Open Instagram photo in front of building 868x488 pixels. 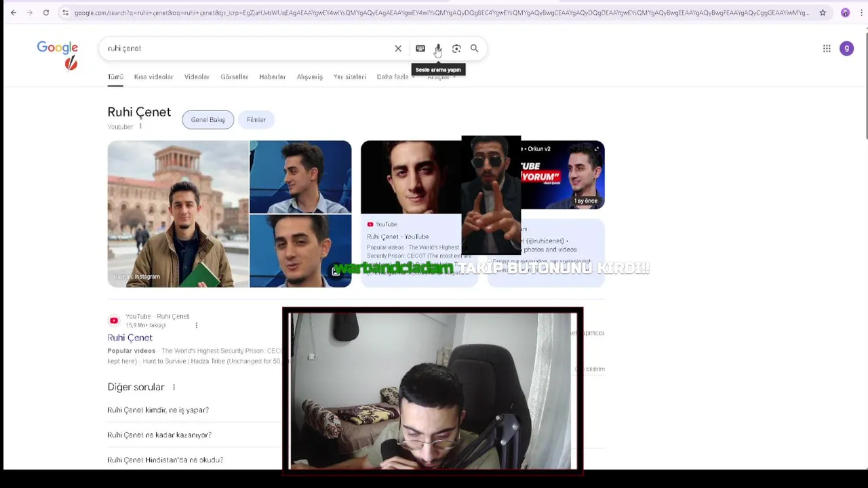click(x=178, y=213)
